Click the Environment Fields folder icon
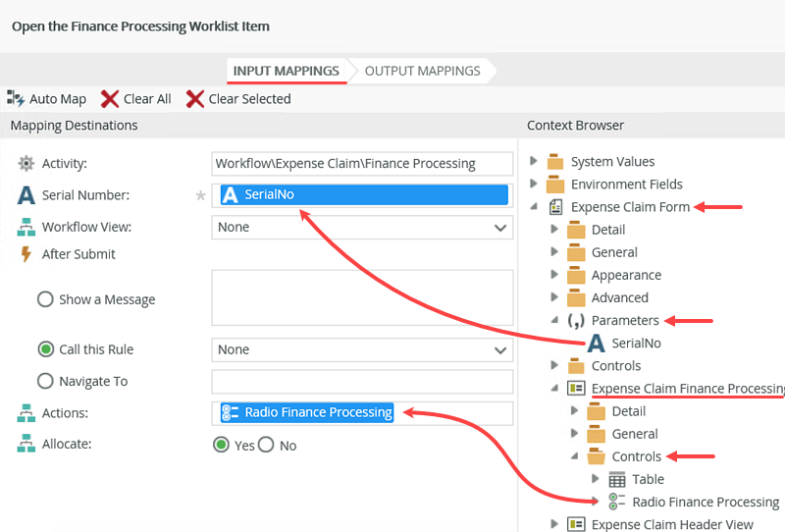785x532 pixels. click(554, 185)
